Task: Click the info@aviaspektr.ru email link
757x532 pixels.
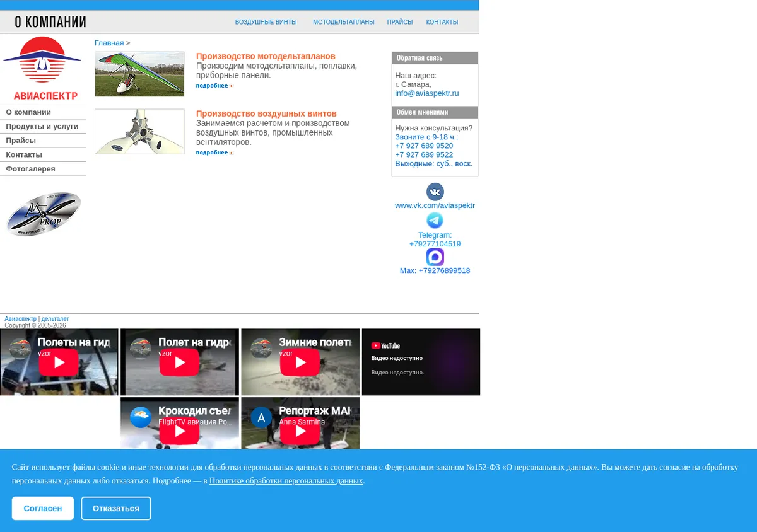Action: [x=427, y=93]
